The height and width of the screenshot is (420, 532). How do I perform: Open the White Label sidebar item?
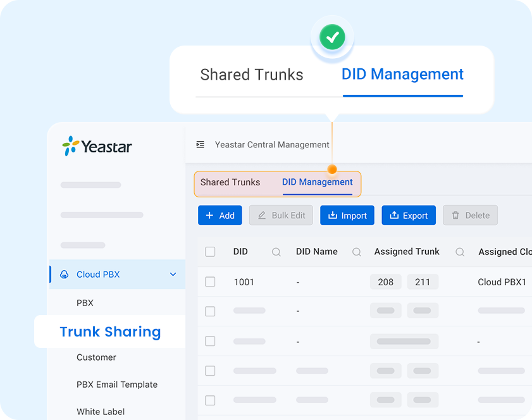pos(101,412)
